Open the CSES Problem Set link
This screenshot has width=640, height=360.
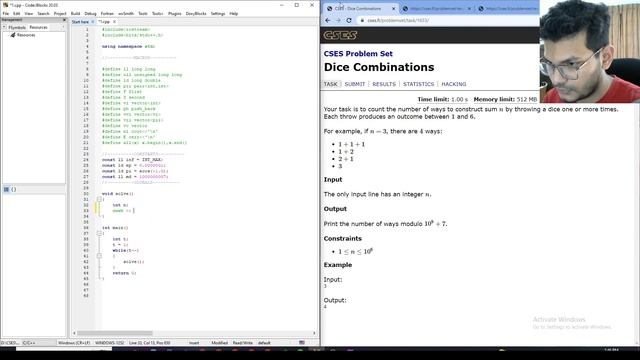pyautogui.click(x=358, y=53)
